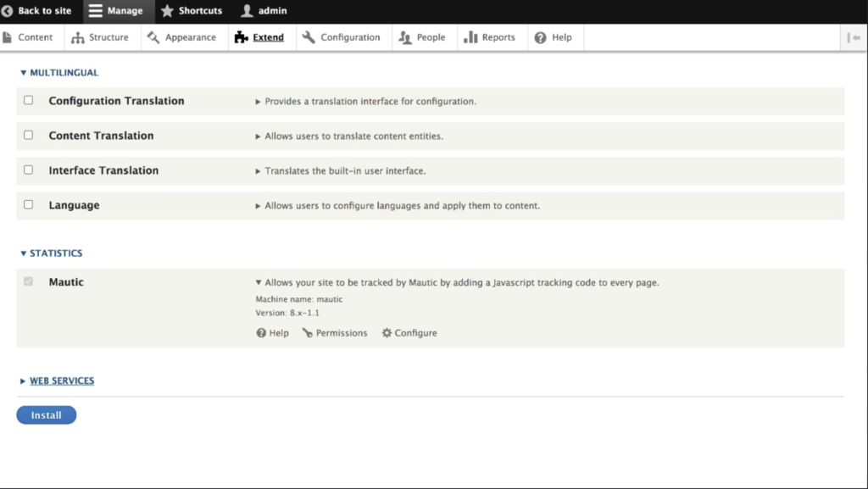Click the Install button
868x489 pixels.
[x=47, y=415]
